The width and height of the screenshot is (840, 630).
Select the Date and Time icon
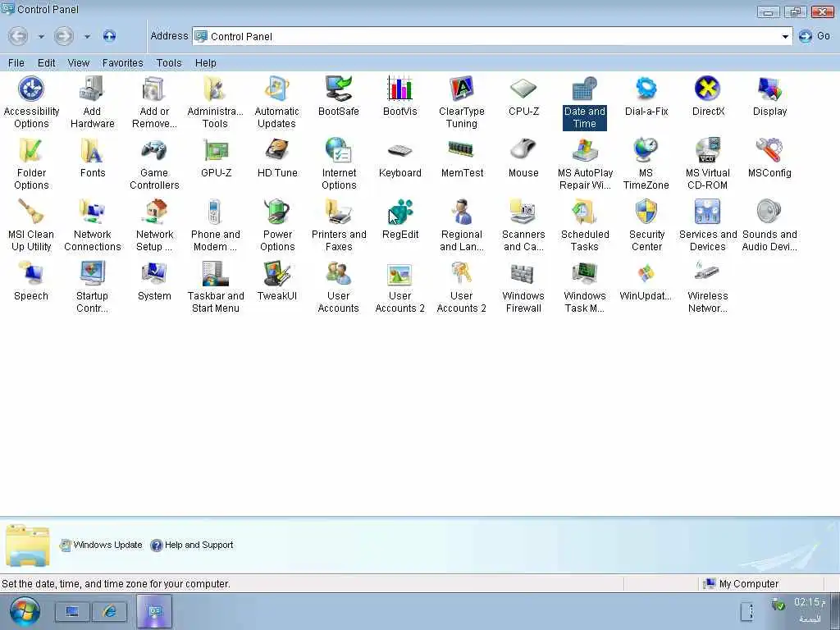click(584, 89)
